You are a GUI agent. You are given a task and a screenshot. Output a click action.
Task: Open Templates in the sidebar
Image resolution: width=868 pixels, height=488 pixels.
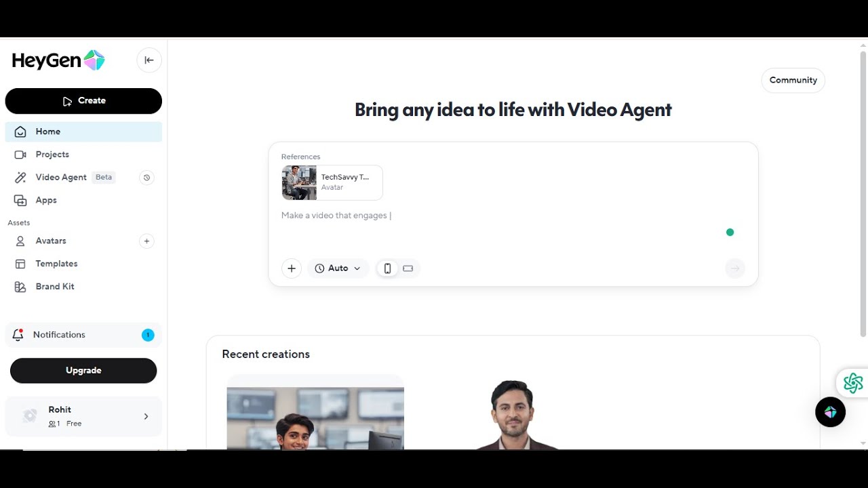(x=83, y=264)
